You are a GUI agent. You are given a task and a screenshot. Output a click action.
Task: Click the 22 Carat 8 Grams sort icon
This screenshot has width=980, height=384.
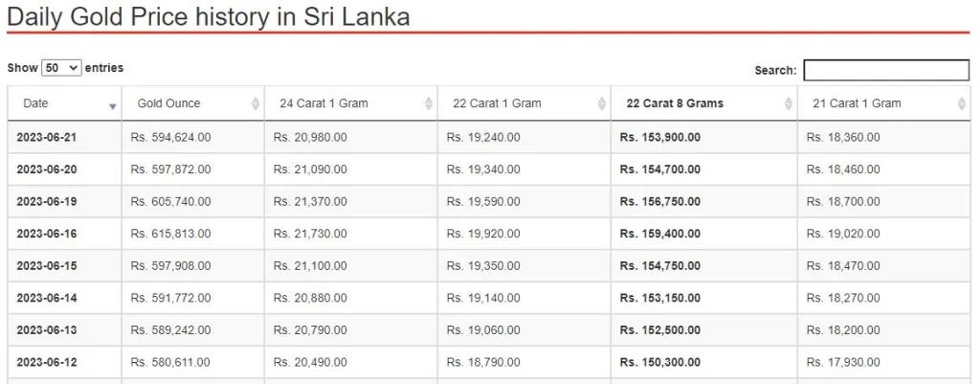click(789, 103)
